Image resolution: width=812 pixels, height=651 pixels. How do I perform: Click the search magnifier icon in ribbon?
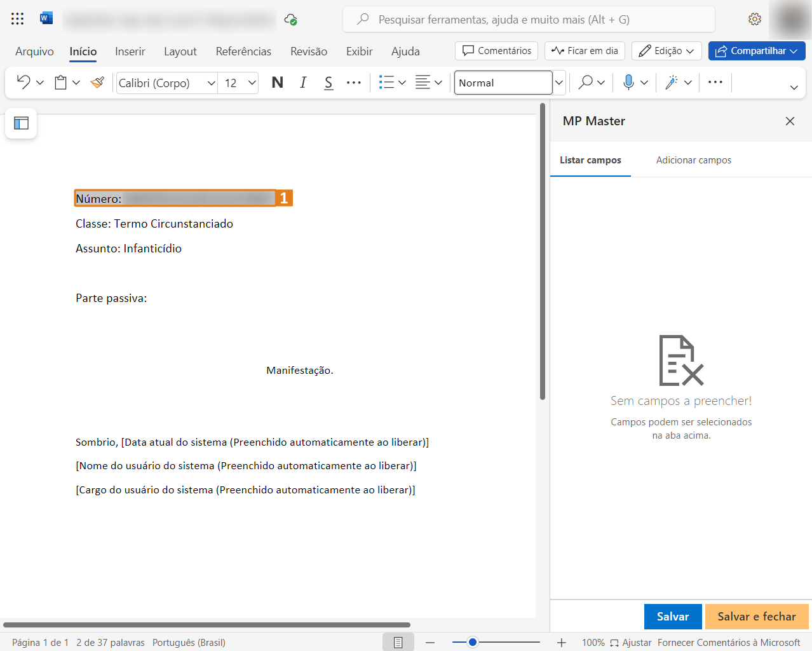(x=586, y=82)
